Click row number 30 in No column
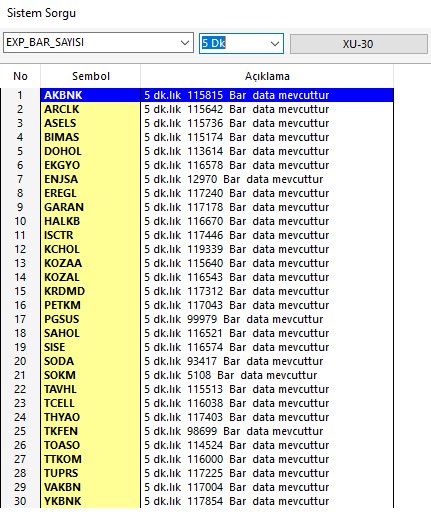This screenshot has height=526, width=431. point(20,501)
